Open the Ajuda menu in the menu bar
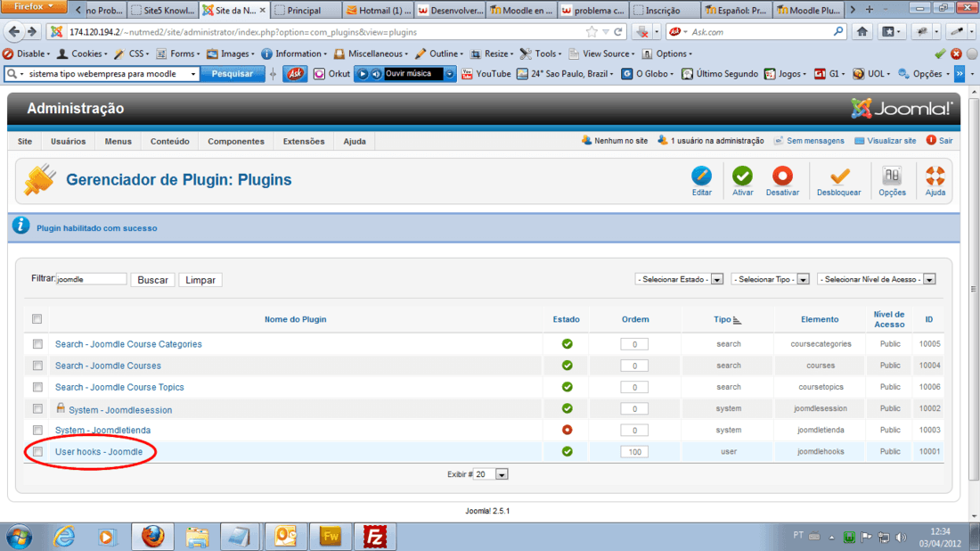Viewport: 980px width, 551px height. point(355,142)
